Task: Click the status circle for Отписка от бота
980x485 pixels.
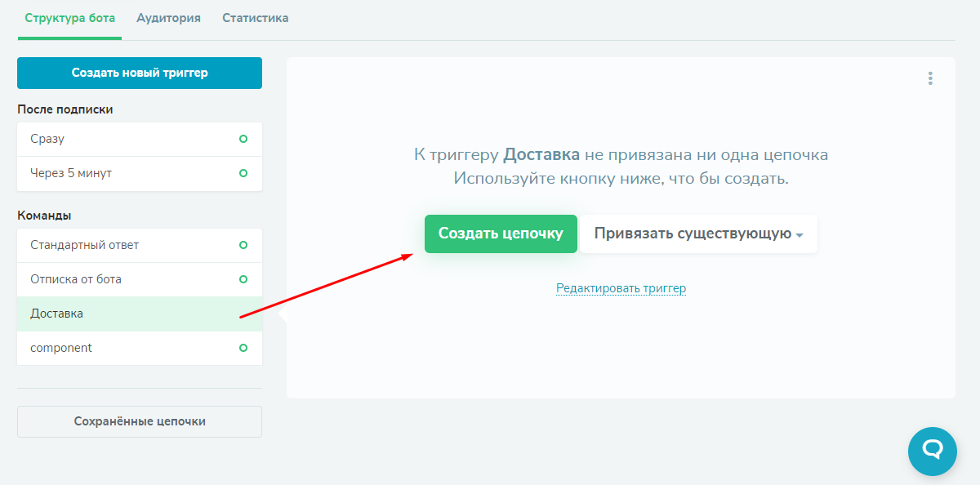Action: [243, 279]
